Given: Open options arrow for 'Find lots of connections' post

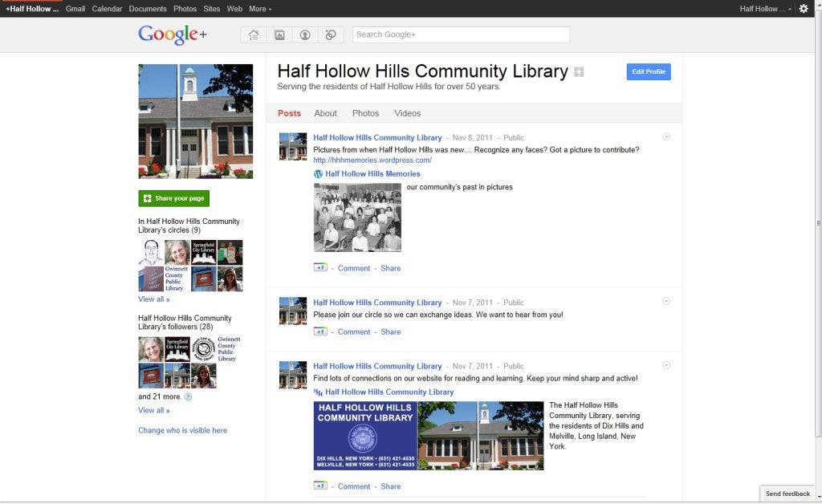Looking at the screenshot, I should coord(666,365).
